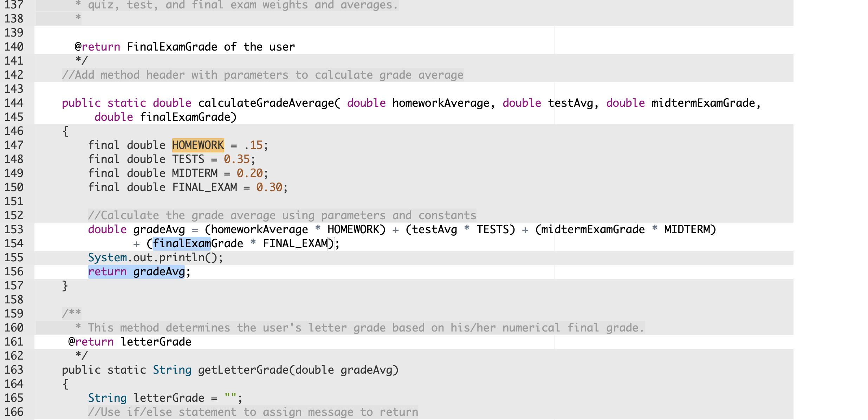This screenshot has width=868, height=420.
Task: Click the TESTS constant declaration
Action: [188, 159]
